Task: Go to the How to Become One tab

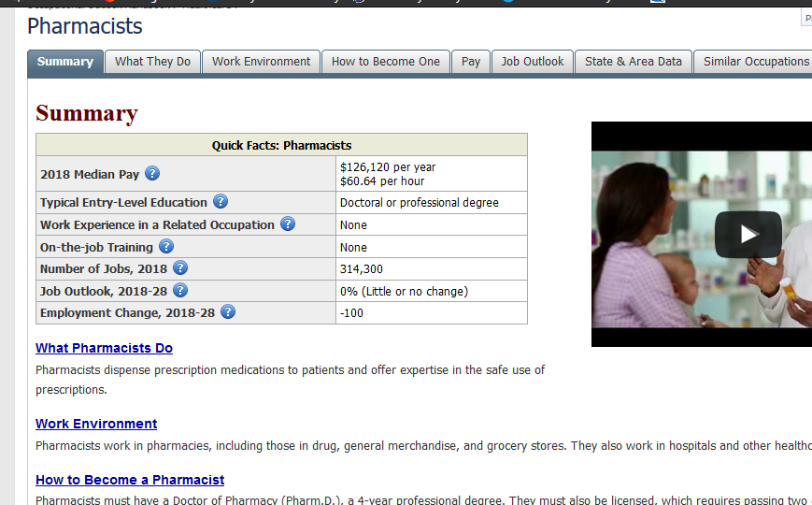Action: (x=386, y=62)
